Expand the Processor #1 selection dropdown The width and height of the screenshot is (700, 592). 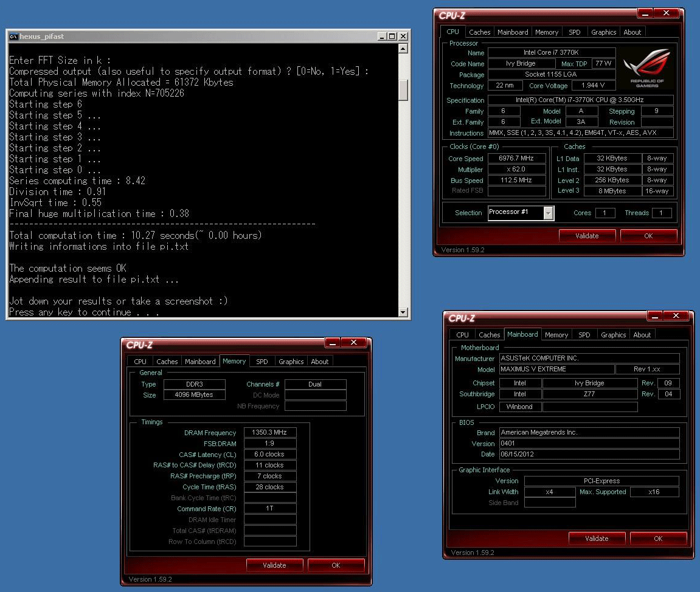click(549, 213)
